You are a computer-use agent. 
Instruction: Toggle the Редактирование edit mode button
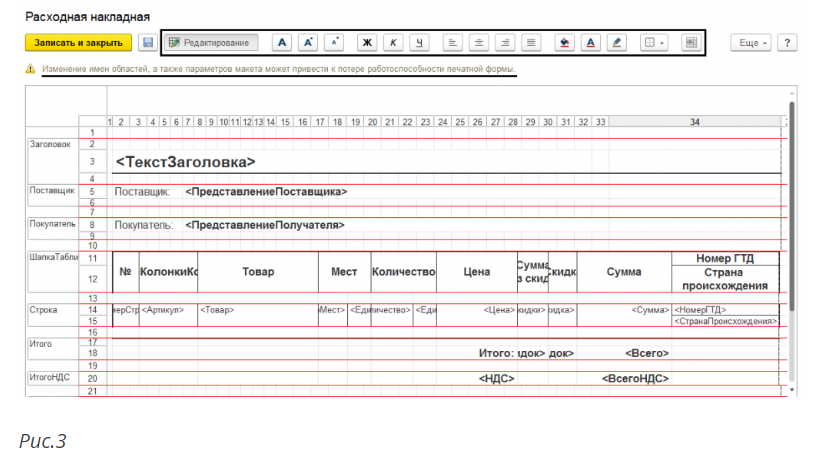click(x=211, y=43)
